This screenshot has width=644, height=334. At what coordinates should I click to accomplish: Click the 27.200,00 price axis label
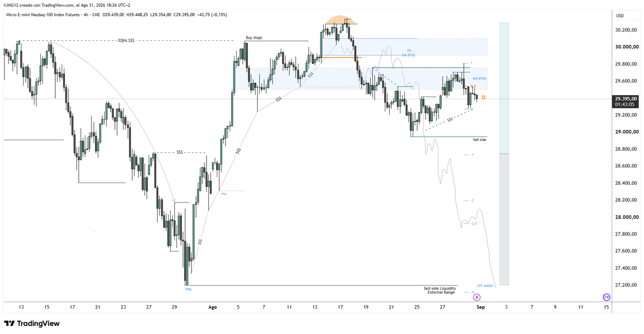[x=626, y=285]
